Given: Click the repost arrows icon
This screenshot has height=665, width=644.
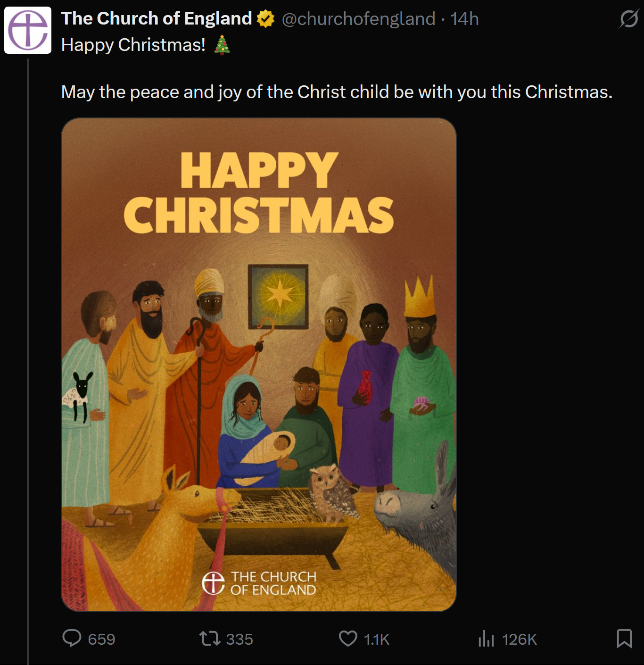Looking at the screenshot, I should click(x=209, y=639).
